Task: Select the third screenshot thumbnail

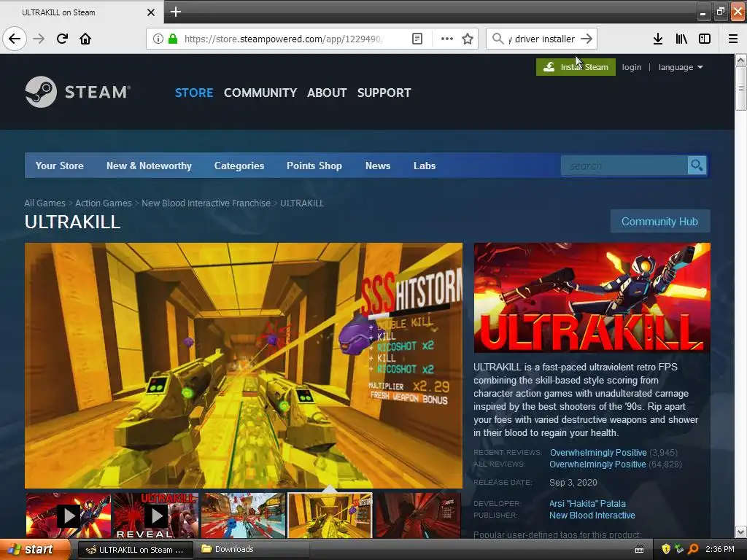Action: click(x=243, y=516)
